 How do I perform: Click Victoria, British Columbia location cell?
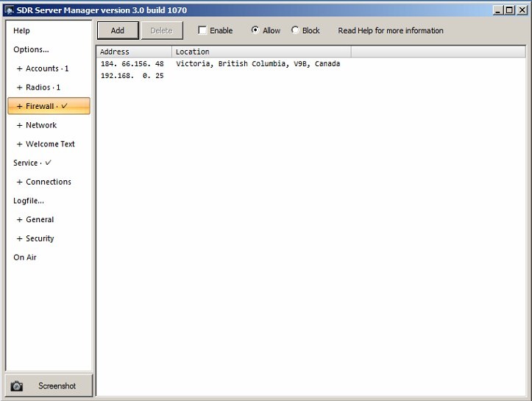coord(258,64)
